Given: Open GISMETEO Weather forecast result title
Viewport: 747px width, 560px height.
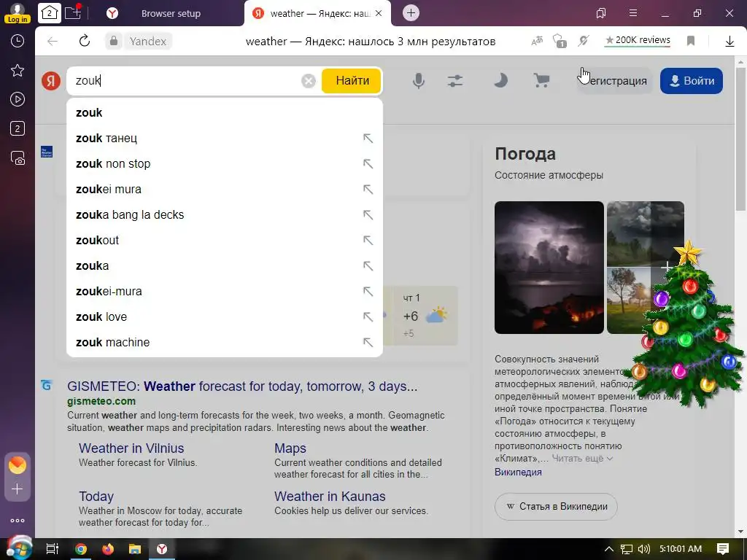Looking at the screenshot, I should click(x=242, y=386).
